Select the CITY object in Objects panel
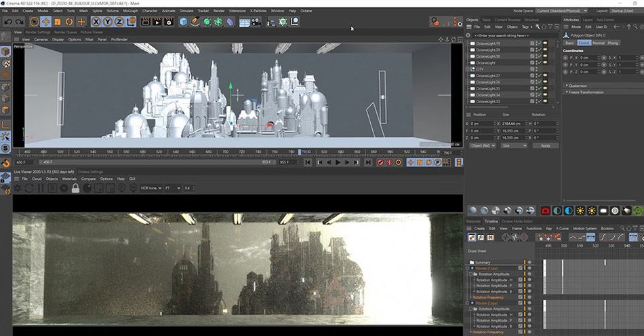 point(480,69)
